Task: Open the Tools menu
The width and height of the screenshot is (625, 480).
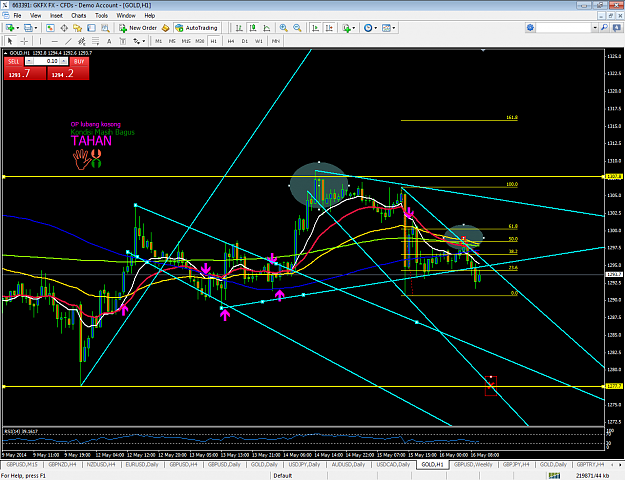Action: coord(101,16)
